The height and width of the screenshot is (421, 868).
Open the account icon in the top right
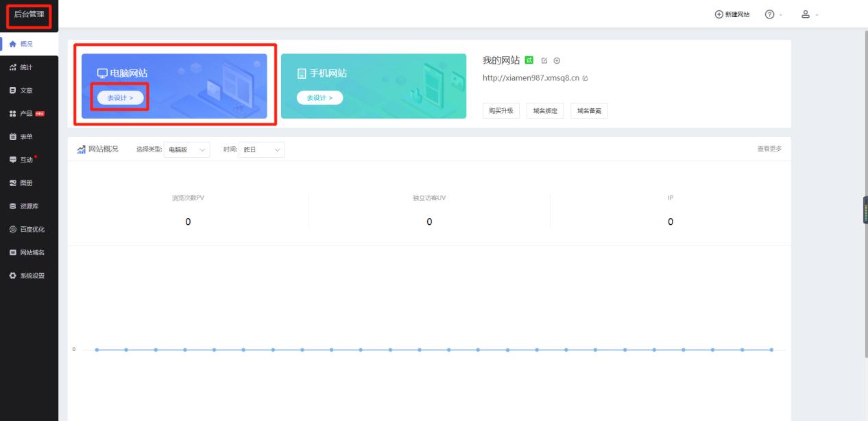[x=806, y=14]
